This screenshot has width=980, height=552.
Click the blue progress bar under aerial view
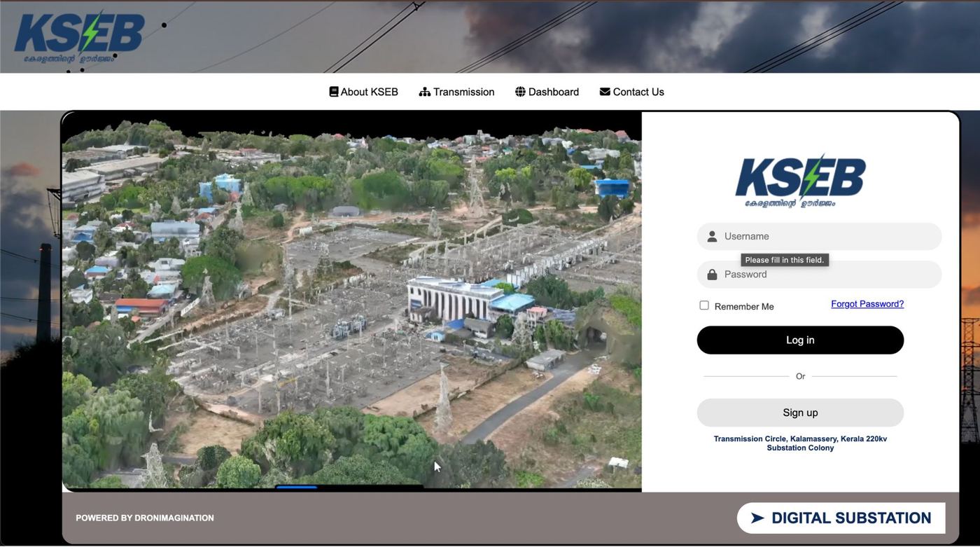pos(297,487)
